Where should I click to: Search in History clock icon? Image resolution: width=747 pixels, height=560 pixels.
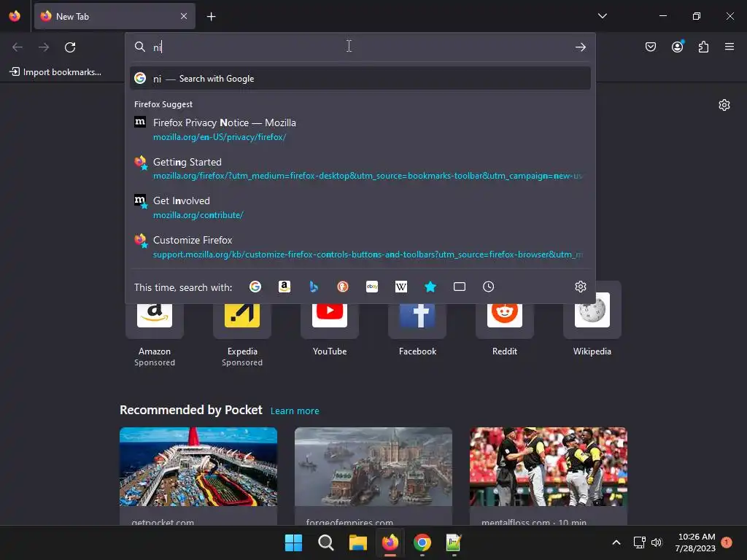pos(488,287)
